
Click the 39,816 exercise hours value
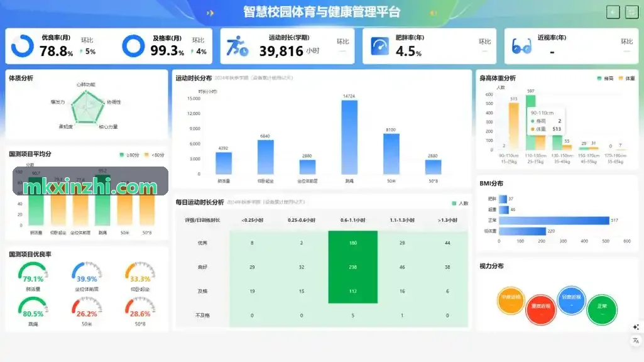(281, 52)
